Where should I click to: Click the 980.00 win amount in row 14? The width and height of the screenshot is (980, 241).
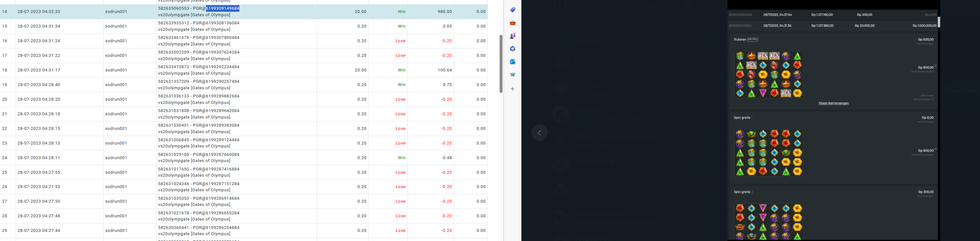[445, 12]
